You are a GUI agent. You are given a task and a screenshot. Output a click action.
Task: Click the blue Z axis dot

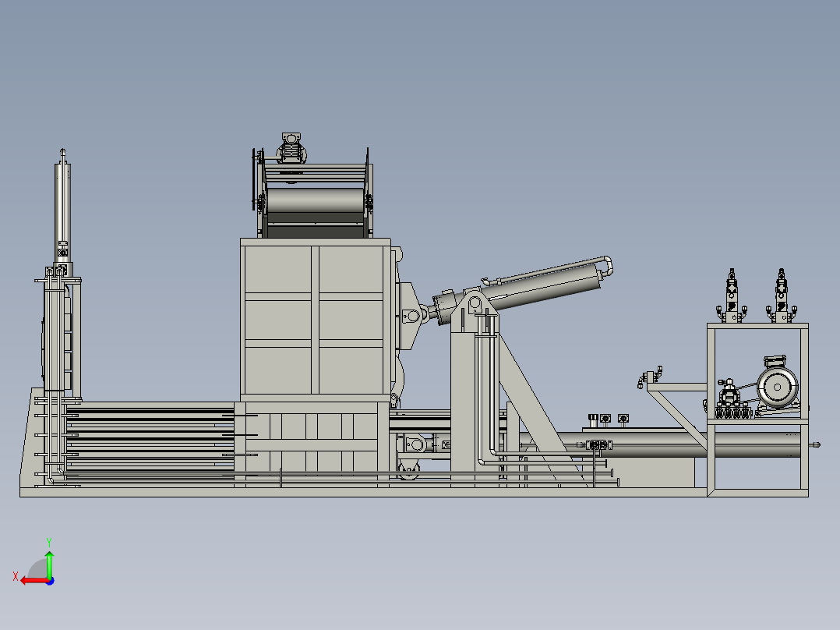click(49, 580)
